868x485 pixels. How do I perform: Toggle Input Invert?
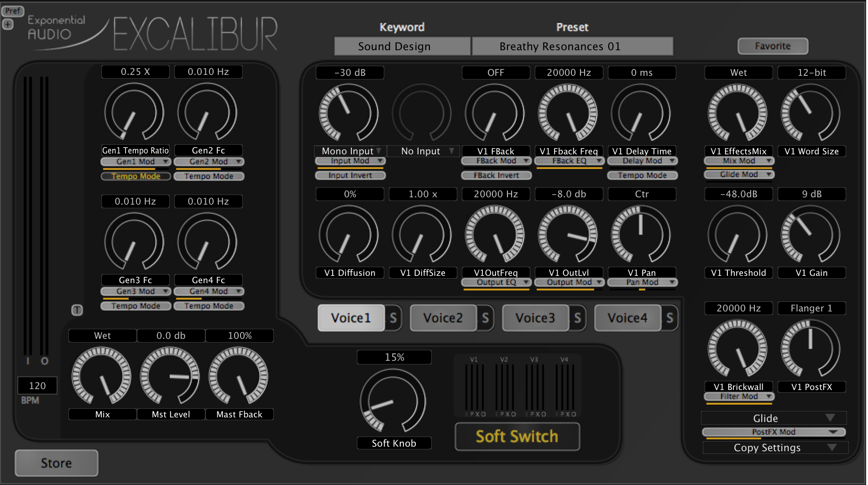click(350, 175)
